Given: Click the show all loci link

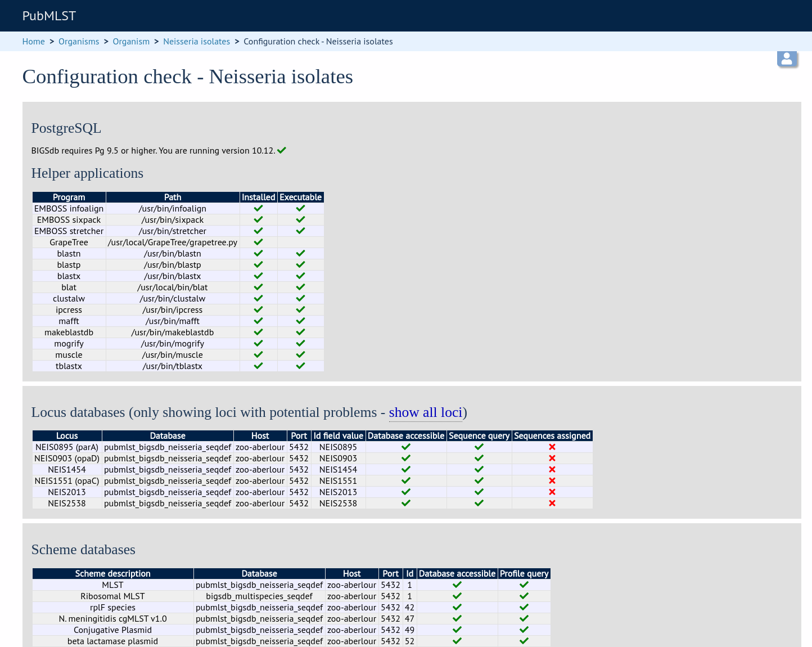Looking at the screenshot, I should pyautogui.click(x=426, y=412).
